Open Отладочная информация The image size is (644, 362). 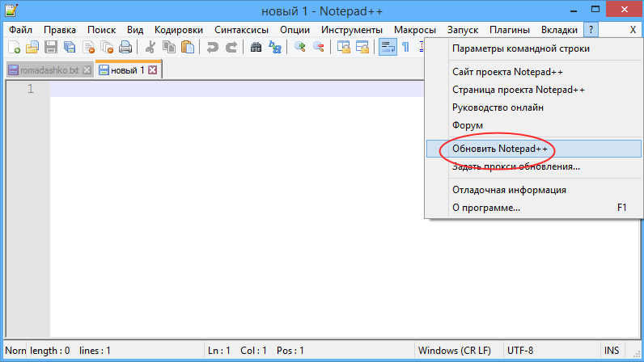point(534,190)
